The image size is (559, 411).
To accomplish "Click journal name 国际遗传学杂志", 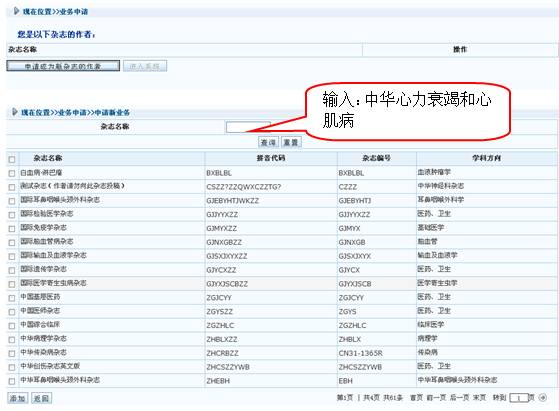I will point(43,269).
